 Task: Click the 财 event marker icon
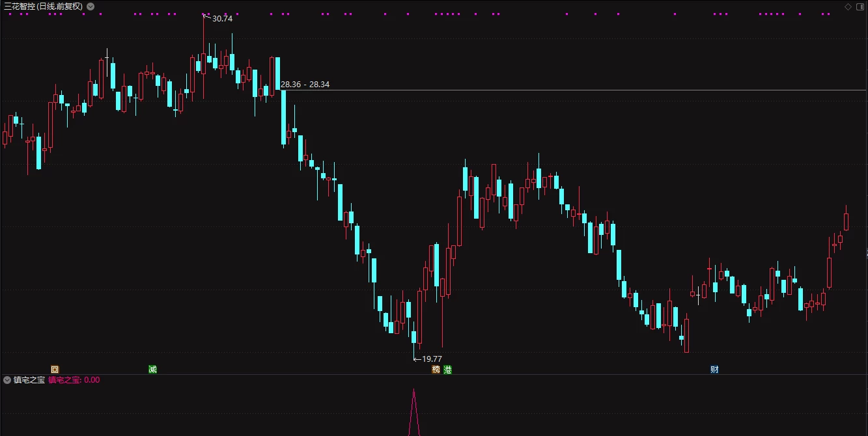tap(714, 369)
